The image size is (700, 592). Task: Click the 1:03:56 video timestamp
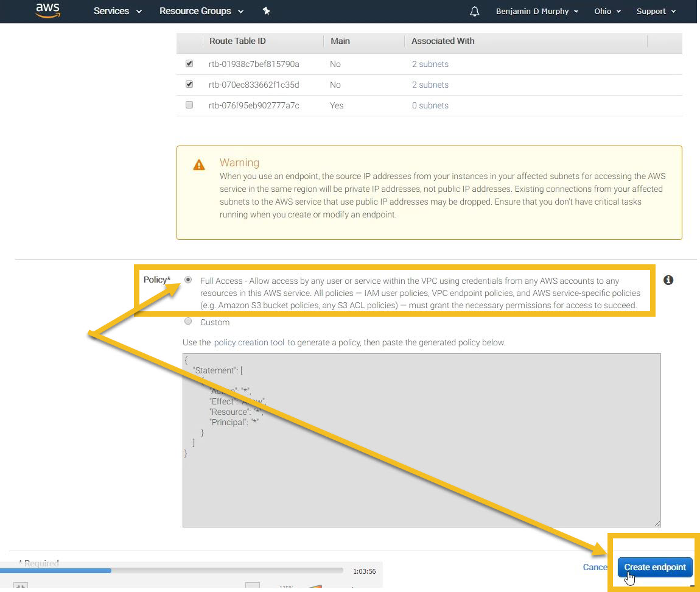364,571
